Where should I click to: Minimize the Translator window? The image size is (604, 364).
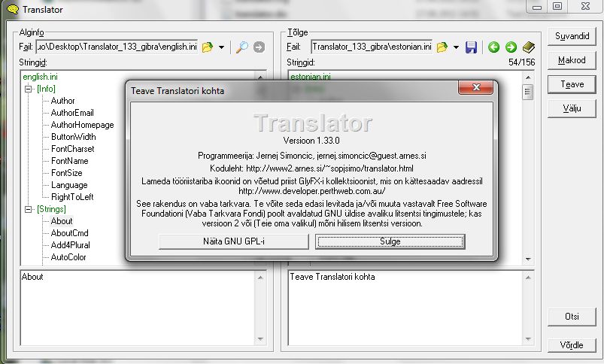[x=537, y=6]
